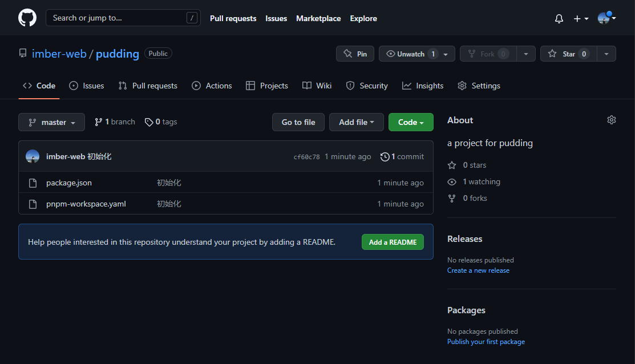Expand the Star lists dropdown arrow
635x364 pixels.
(606, 54)
